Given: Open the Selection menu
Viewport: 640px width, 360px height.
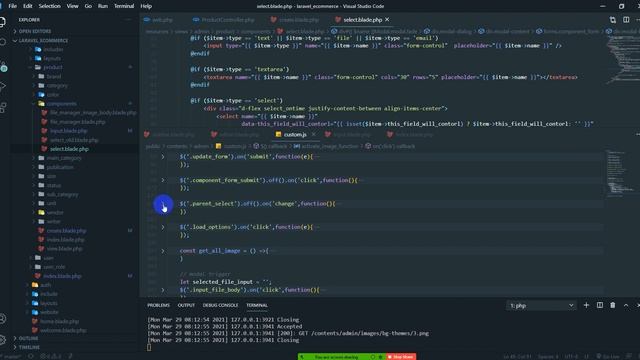Looking at the screenshot, I should 49,6.
